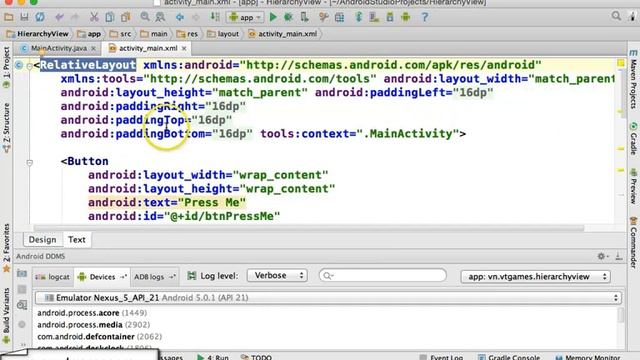The width and height of the screenshot is (640, 360).
Task: Click the HierarchyView breadcrumb
Action: (38, 34)
